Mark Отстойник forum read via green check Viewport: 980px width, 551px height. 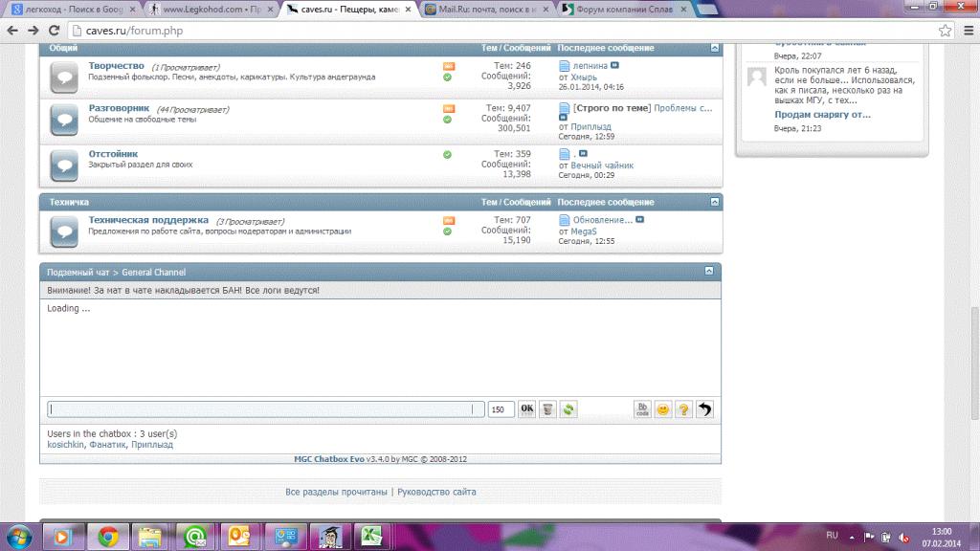pos(447,154)
